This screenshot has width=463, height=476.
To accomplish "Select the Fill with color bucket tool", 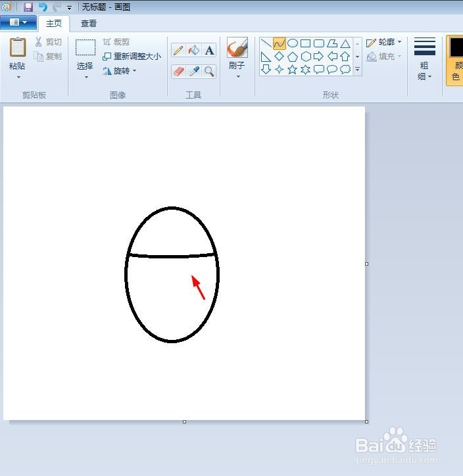I will (194, 50).
